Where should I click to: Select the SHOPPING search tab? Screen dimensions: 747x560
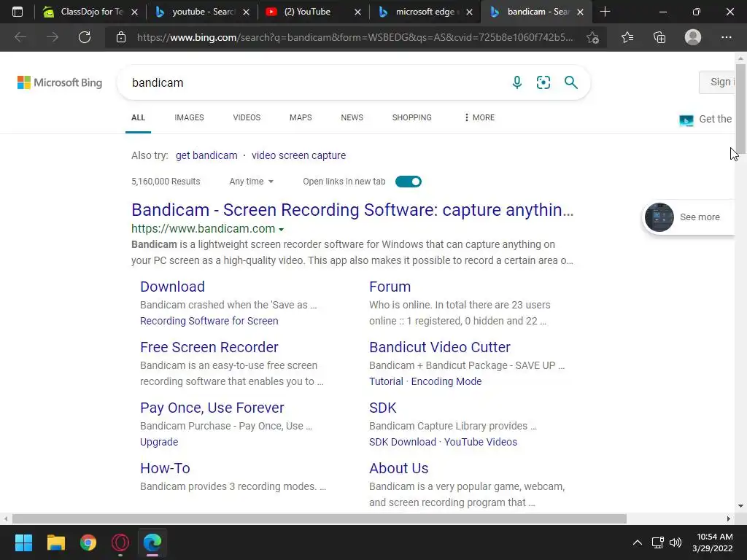tap(411, 117)
